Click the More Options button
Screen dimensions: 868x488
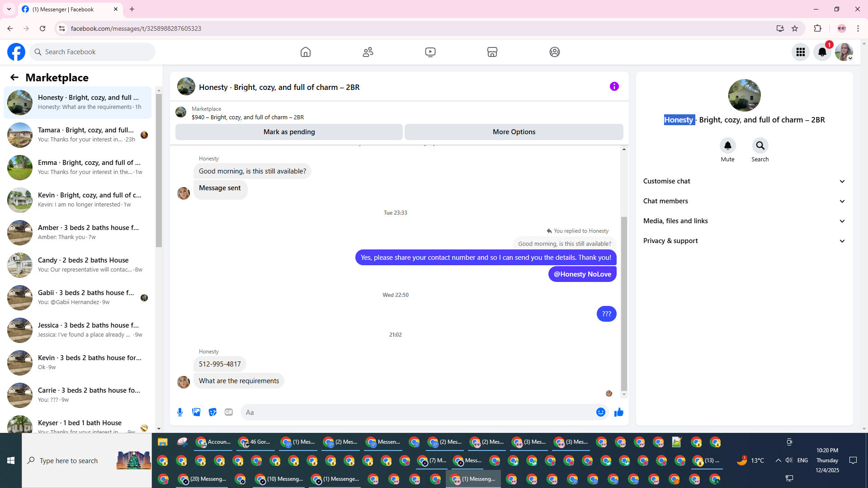(x=514, y=132)
